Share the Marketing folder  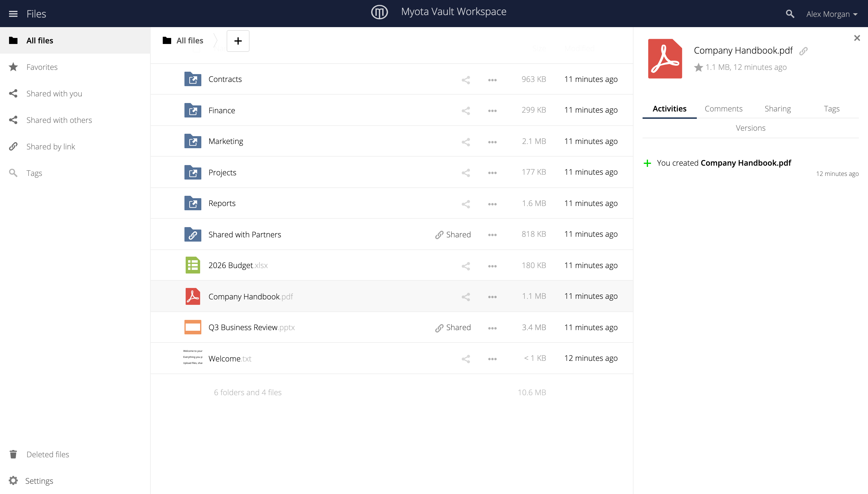click(x=466, y=142)
